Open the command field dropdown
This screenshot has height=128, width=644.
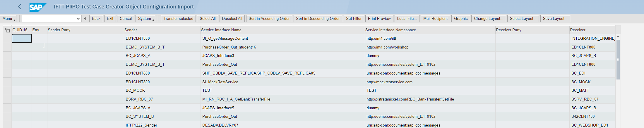point(78,19)
